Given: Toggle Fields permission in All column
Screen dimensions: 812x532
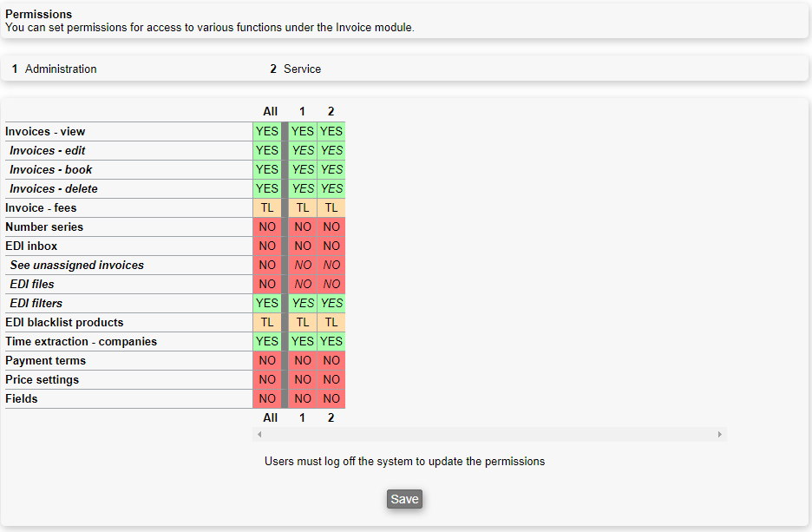Looking at the screenshot, I should [x=267, y=399].
